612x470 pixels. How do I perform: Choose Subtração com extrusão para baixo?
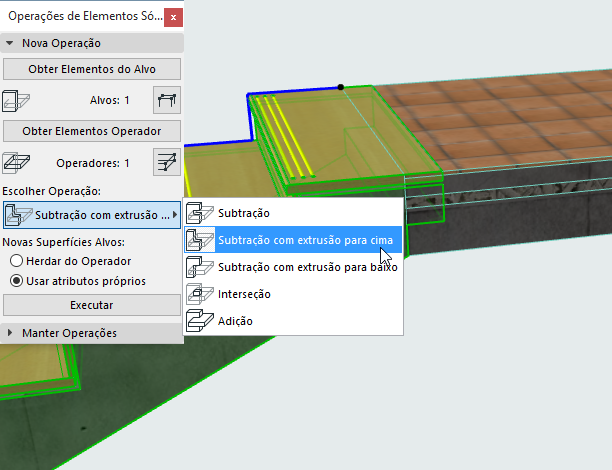(293, 267)
